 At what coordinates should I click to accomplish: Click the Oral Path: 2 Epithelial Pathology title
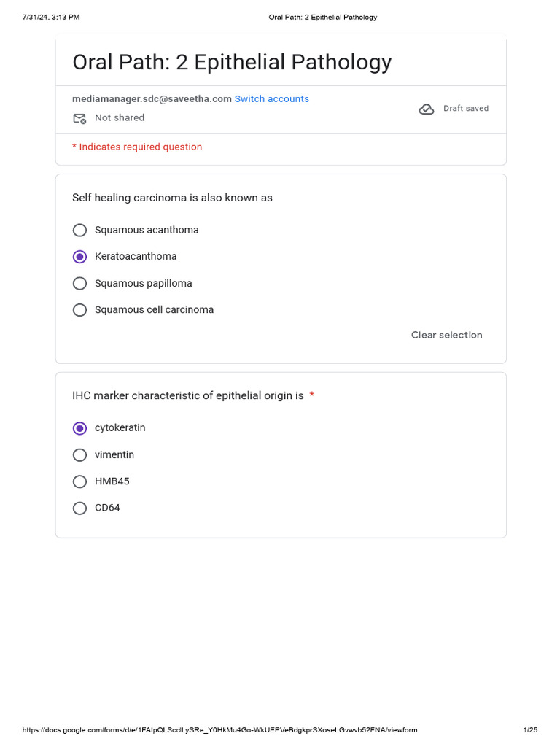click(232, 62)
